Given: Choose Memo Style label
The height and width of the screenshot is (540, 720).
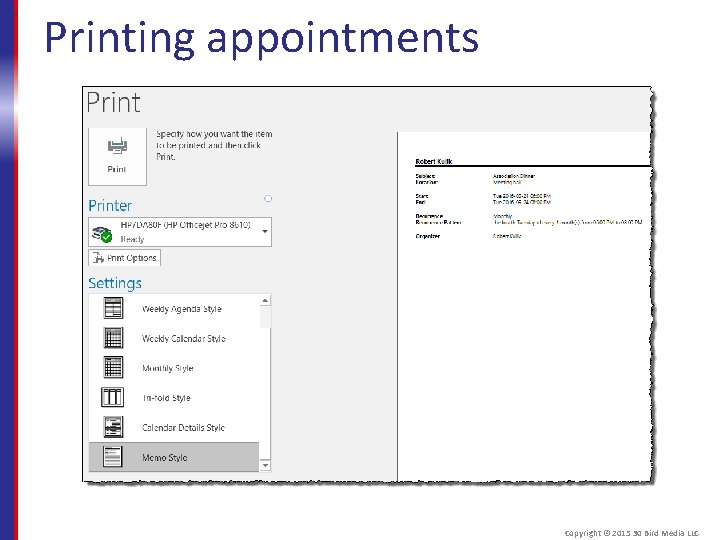Looking at the screenshot, I should coord(164,458).
